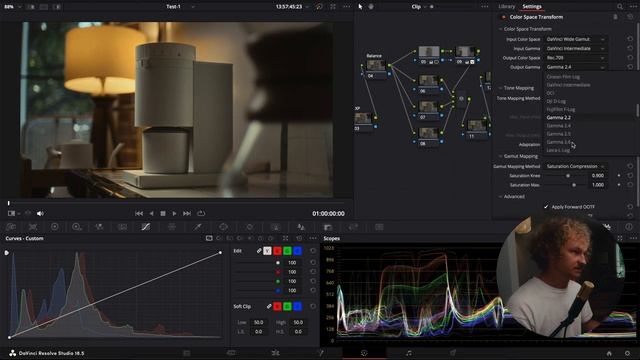Collapse the Advanced section

[501, 197]
